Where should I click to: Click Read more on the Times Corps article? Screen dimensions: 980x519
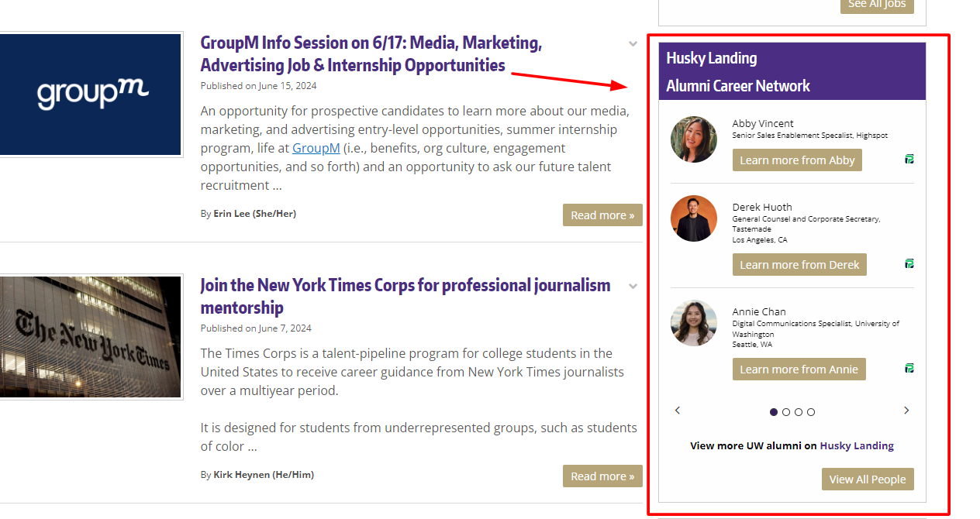[602, 476]
